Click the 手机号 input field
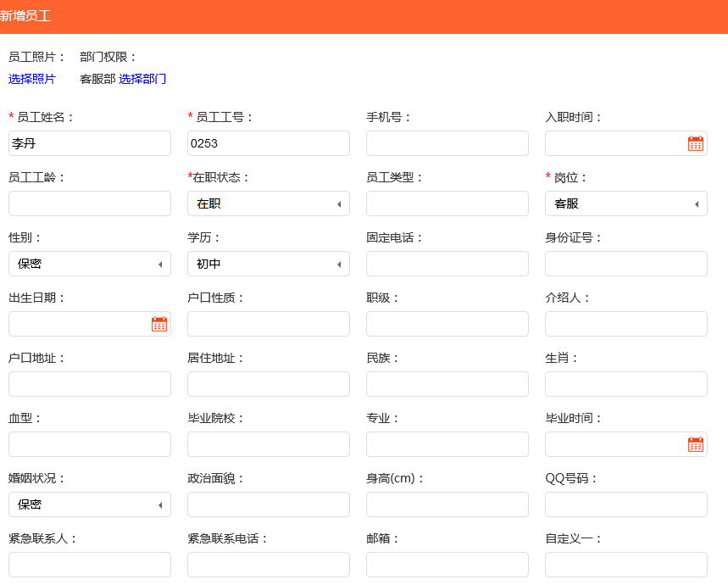Screen dimensions: 728x585 point(447,143)
